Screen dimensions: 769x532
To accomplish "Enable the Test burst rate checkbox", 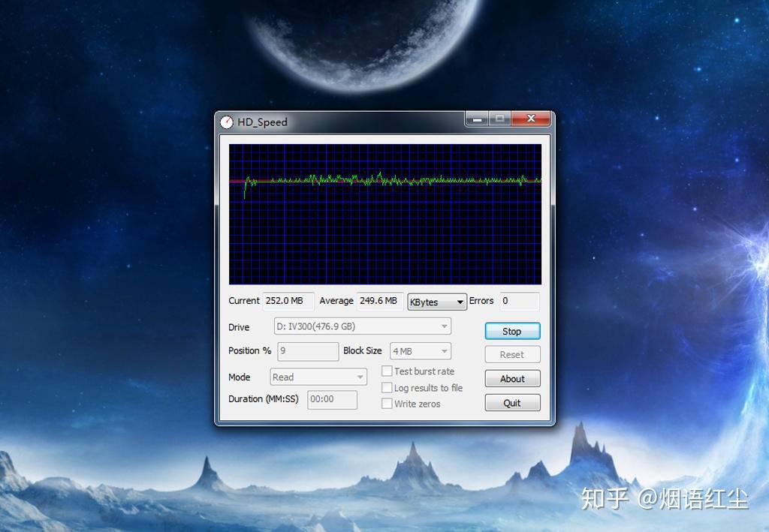I will 387,371.
